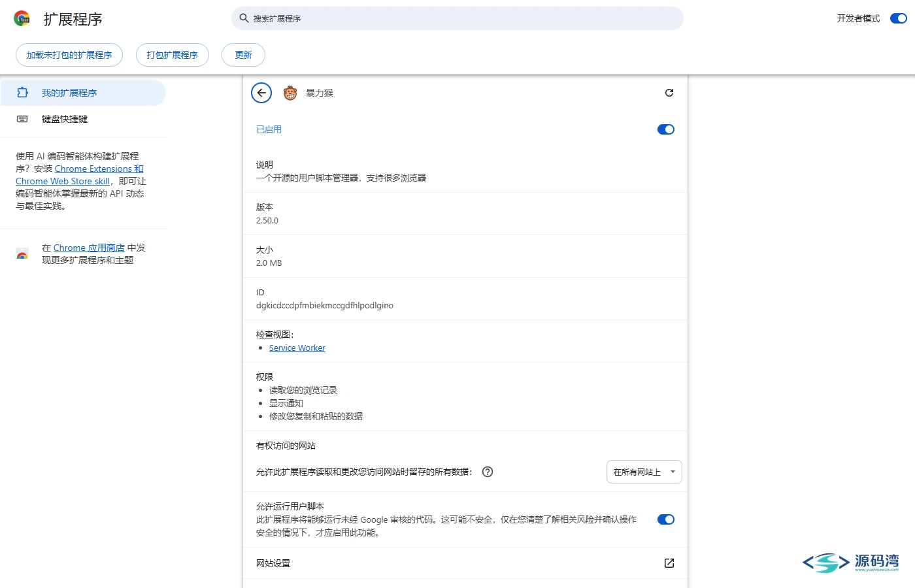The width and height of the screenshot is (915, 588).
Task: Click the keyboard icon for 键盘快捷键
Action: pyautogui.click(x=22, y=119)
